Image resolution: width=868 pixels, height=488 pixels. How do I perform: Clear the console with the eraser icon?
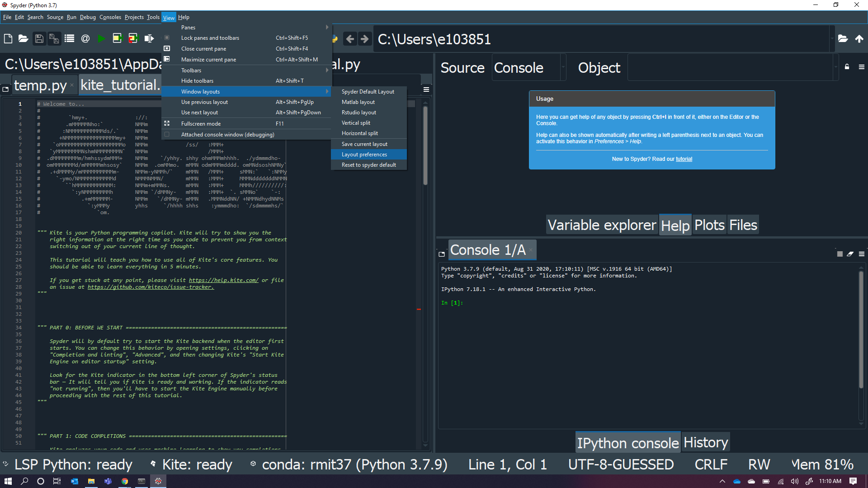[x=850, y=254]
